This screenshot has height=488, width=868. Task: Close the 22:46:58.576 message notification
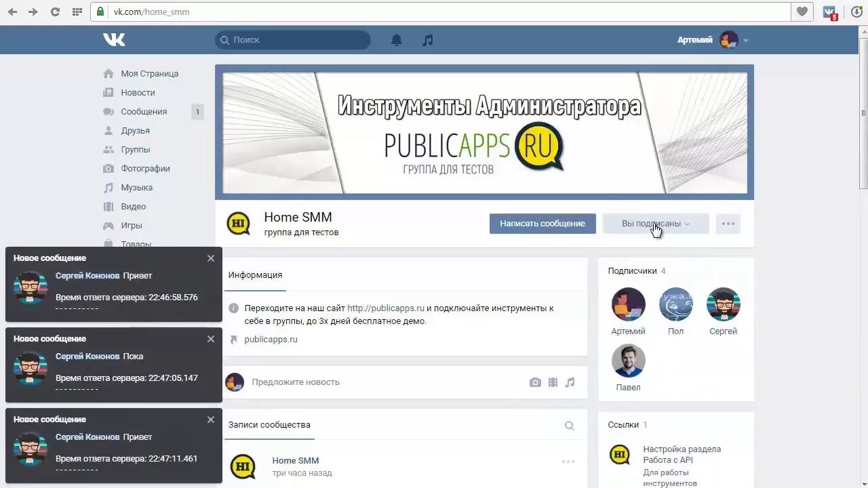(211, 258)
